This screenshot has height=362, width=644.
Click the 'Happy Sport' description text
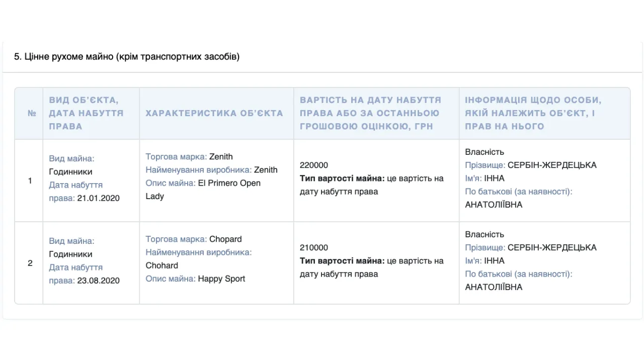(x=221, y=279)
